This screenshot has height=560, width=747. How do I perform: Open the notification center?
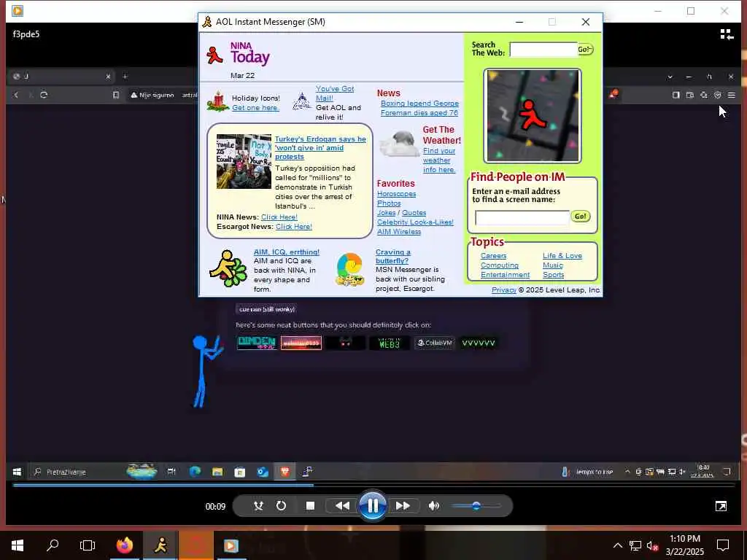pos(723,545)
